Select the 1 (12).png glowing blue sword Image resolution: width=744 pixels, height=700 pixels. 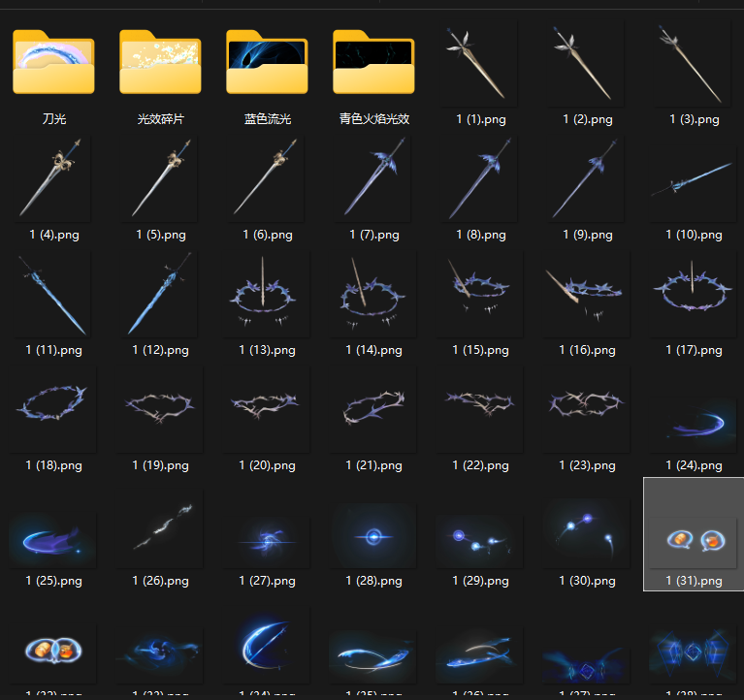tap(161, 294)
